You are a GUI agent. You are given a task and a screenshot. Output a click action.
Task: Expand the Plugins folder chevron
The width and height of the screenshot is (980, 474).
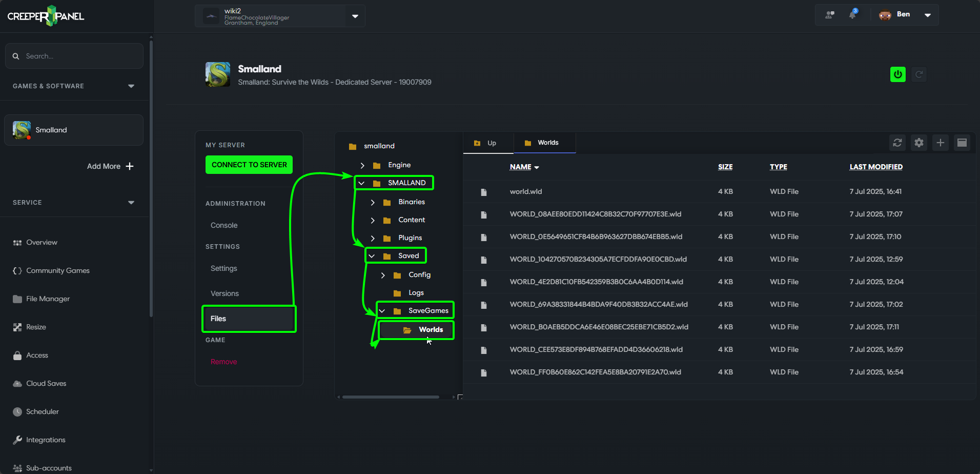[x=373, y=238]
